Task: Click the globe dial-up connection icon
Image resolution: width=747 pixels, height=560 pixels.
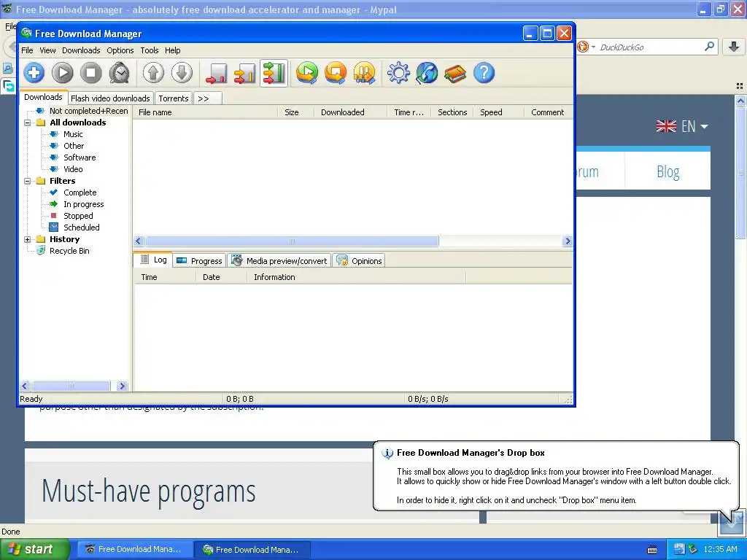Action: (427, 73)
